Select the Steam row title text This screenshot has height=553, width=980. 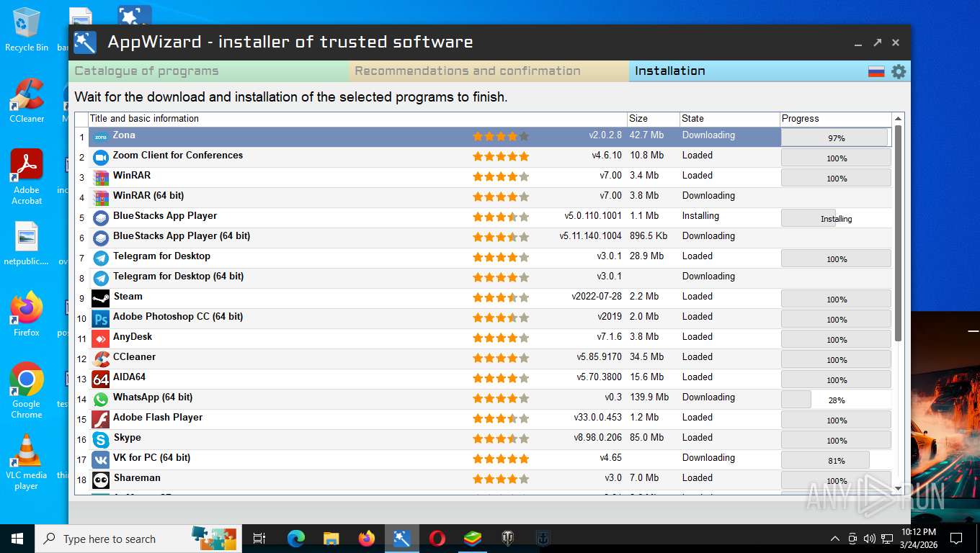click(128, 297)
